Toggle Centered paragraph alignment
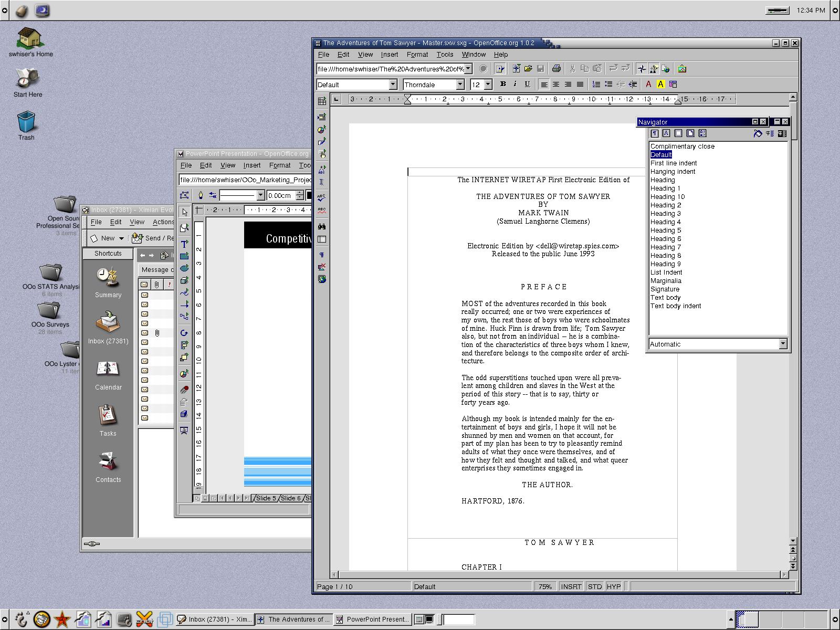 point(555,84)
